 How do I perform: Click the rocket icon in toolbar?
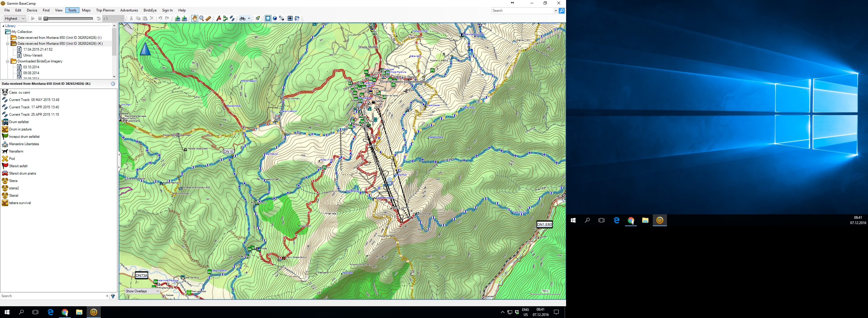pos(258,19)
